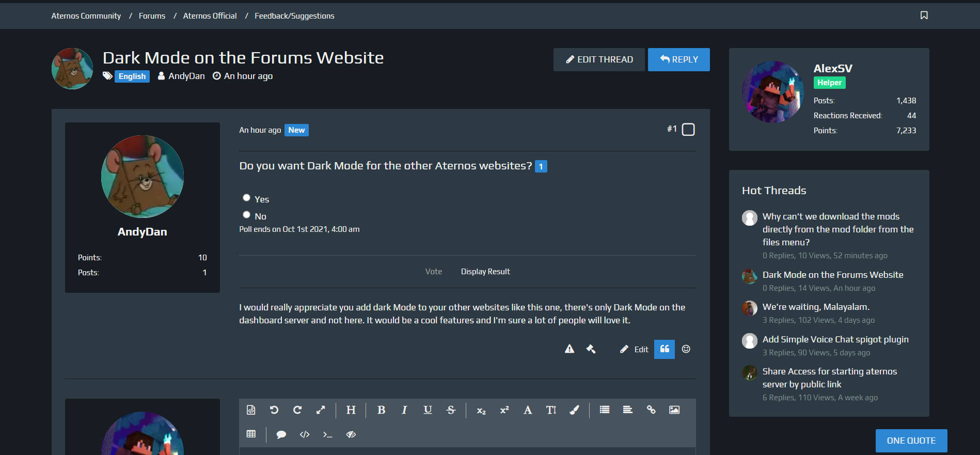Click AndyDan's large avatar in the post
Viewport: 980px width, 455px height.
pyautogui.click(x=143, y=177)
